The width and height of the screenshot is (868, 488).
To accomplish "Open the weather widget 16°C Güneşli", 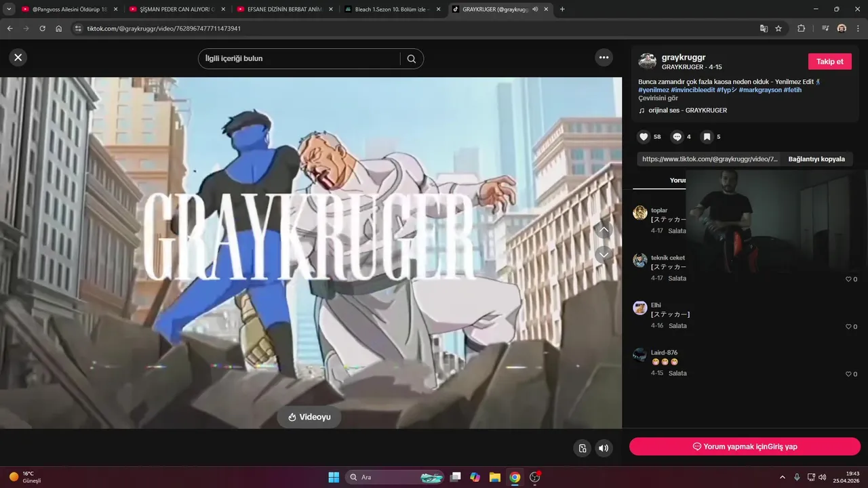I will 26,477.
